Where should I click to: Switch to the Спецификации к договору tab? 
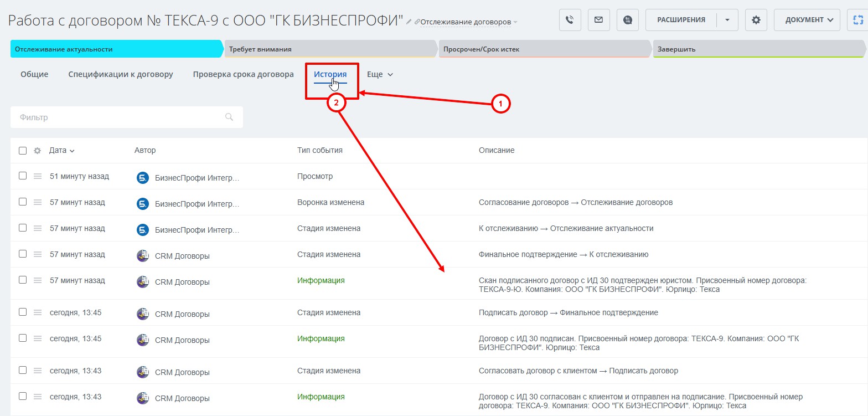coord(121,74)
